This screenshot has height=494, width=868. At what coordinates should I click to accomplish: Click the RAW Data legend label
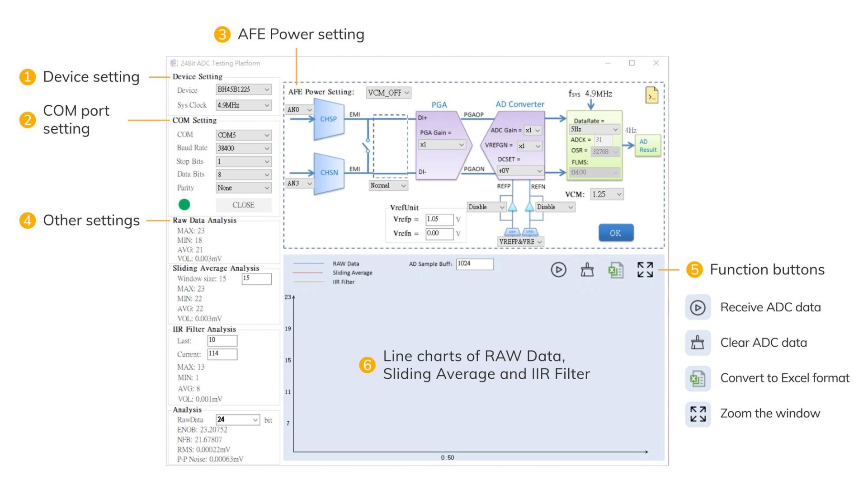coord(346,263)
